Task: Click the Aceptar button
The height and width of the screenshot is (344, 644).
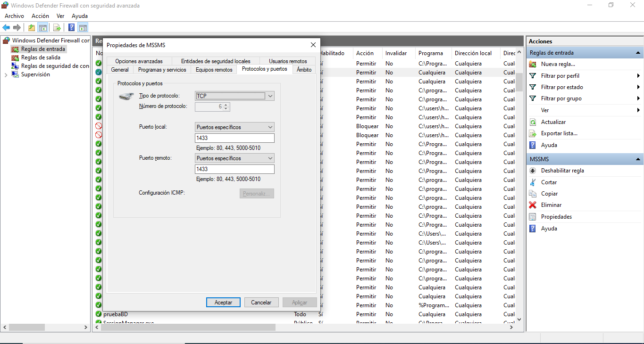Action: click(223, 303)
